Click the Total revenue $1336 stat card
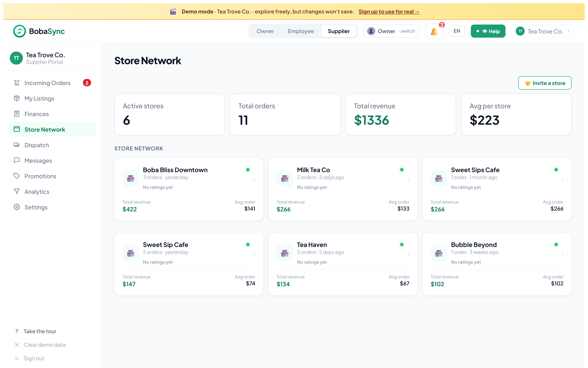This screenshot has height=368, width=588. (400, 114)
